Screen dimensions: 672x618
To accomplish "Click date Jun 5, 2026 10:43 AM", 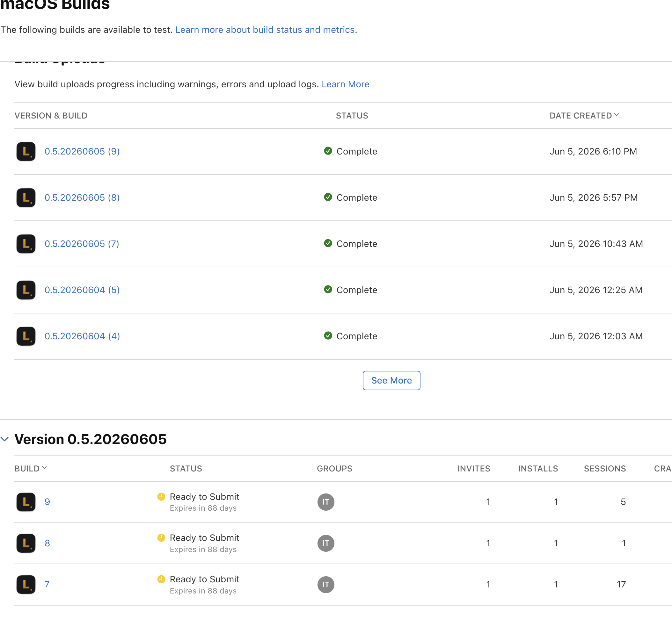I will click(x=596, y=244).
